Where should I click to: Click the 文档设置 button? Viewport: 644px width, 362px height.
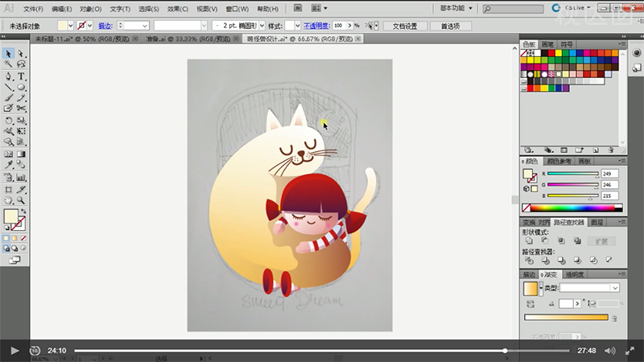[405, 26]
